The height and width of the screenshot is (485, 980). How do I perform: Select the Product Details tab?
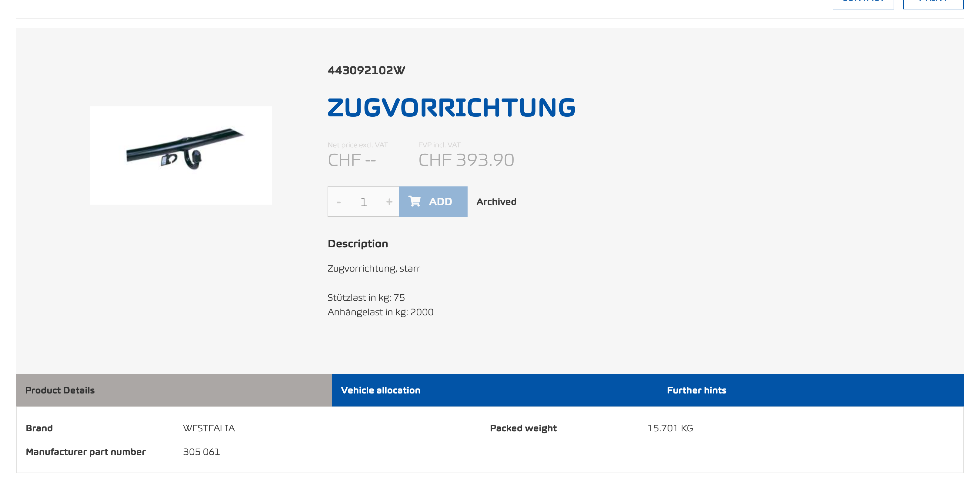click(x=60, y=390)
